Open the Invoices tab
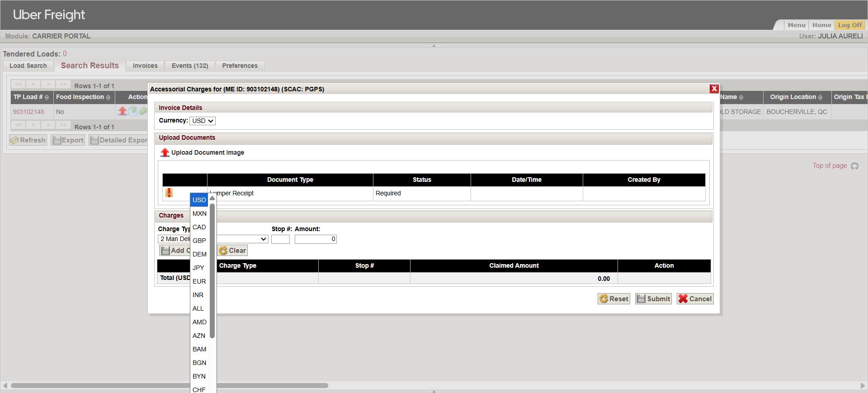868x393 pixels. point(145,66)
